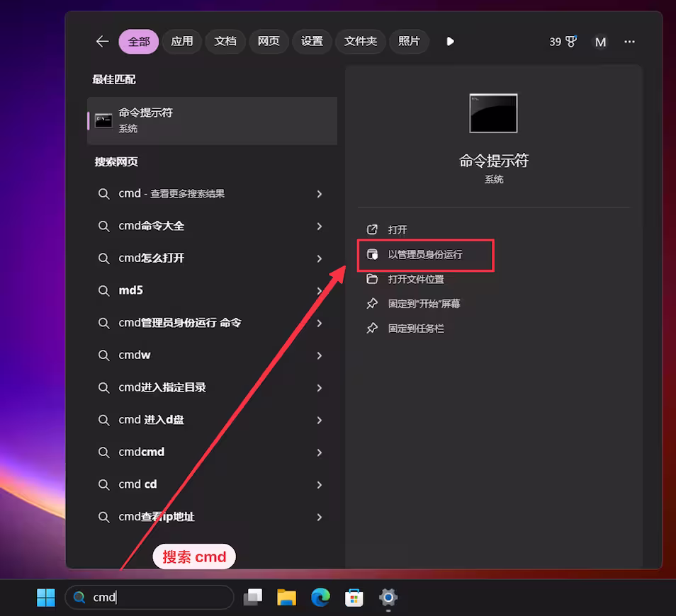Switch to the 文档 filter tab

[x=225, y=41]
